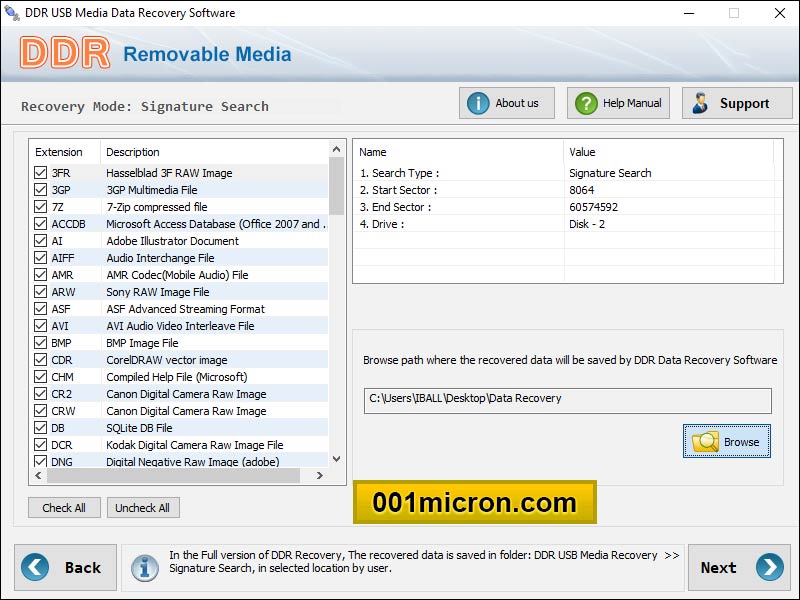800x600 pixels.
Task: Click the Back button
Action: [66, 567]
